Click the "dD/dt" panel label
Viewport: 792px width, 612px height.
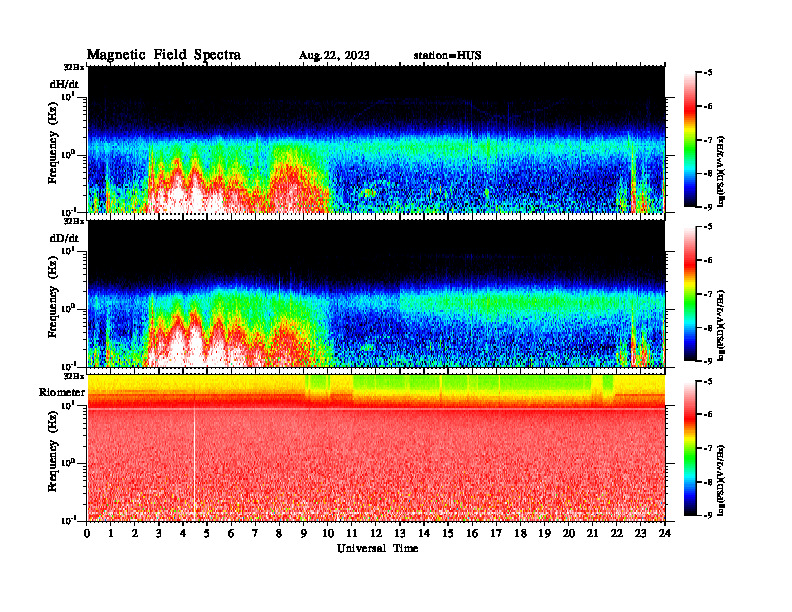(64, 238)
